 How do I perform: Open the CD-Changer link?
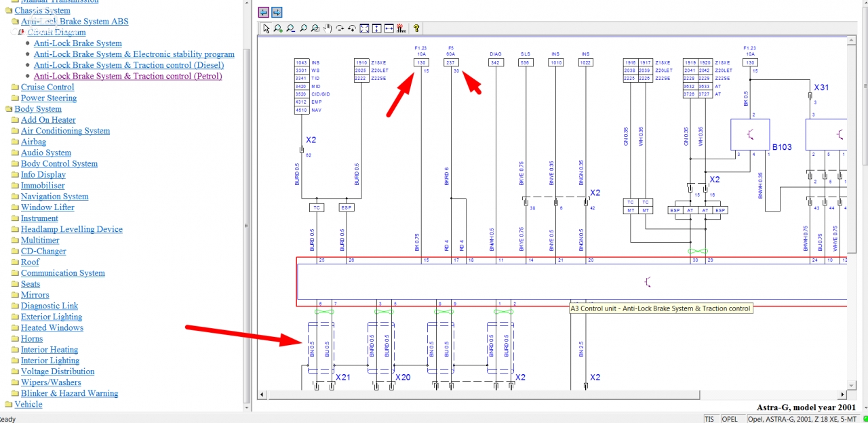(x=43, y=251)
